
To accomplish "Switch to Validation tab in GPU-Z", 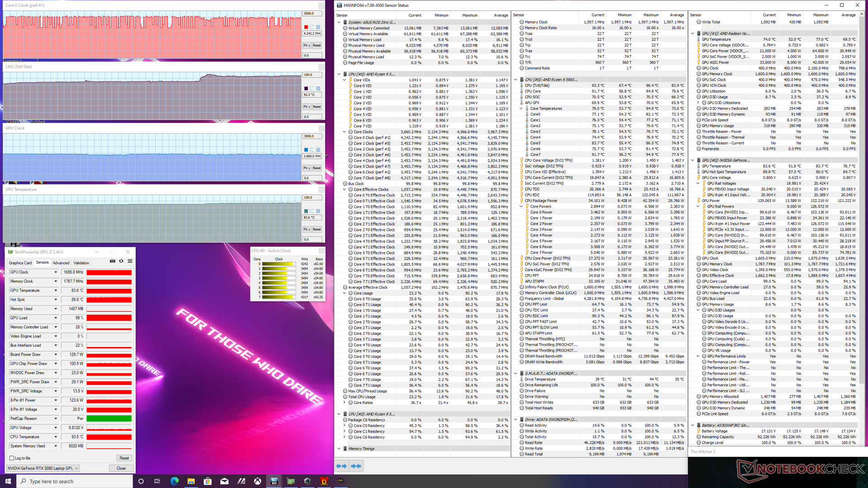I will pyautogui.click(x=81, y=263).
